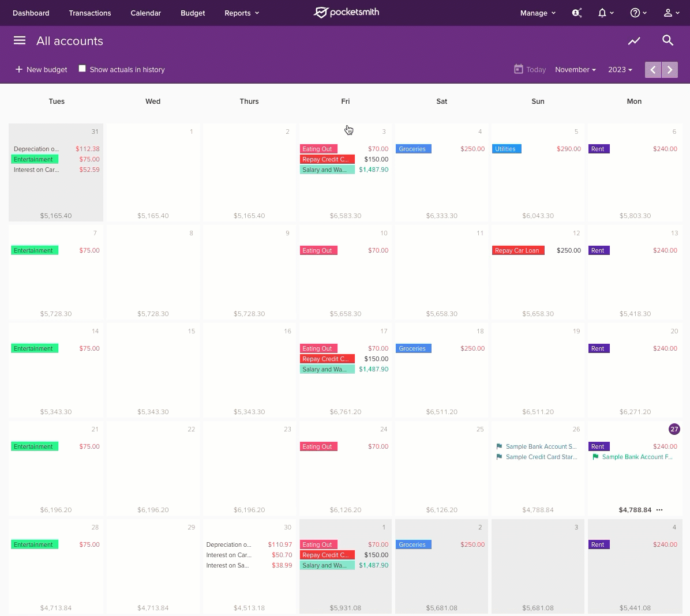Click the forecast graph trend icon
The height and width of the screenshot is (616, 690).
point(634,40)
